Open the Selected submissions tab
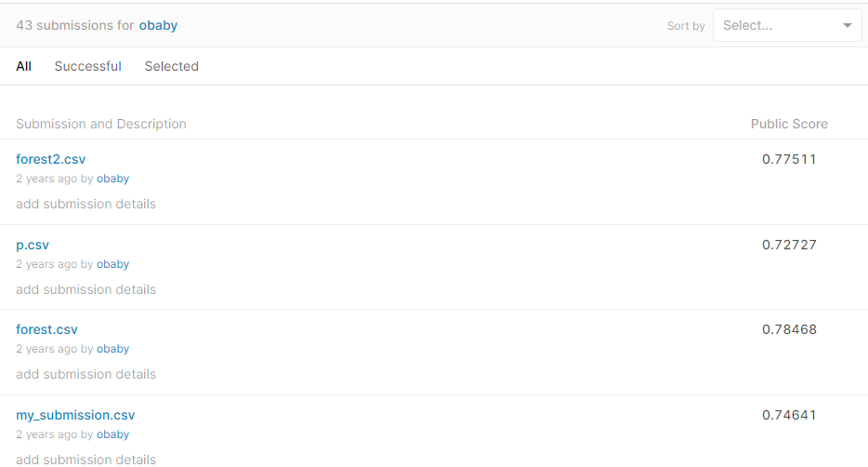 (x=171, y=66)
